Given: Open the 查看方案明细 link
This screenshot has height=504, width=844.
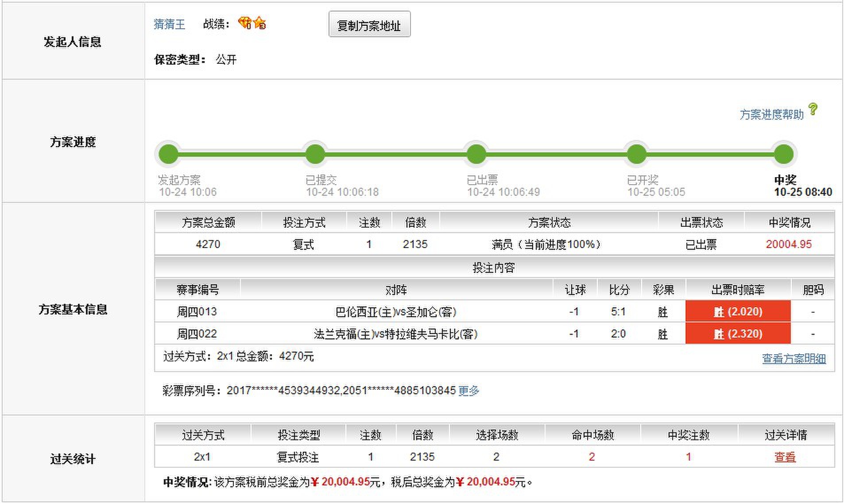Looking at the screenshot, I should click(x=794, y=359).
